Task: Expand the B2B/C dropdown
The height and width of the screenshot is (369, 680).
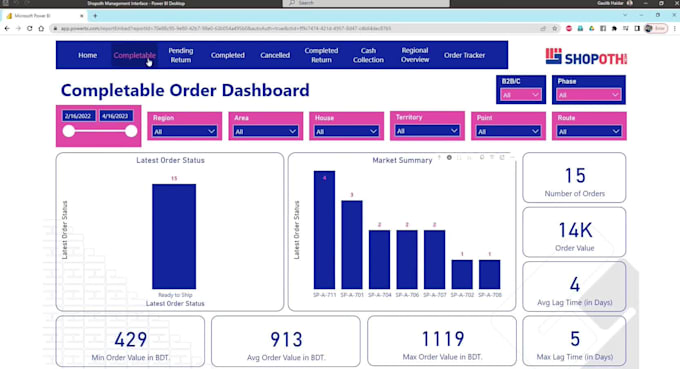Action: coord(520,95)
